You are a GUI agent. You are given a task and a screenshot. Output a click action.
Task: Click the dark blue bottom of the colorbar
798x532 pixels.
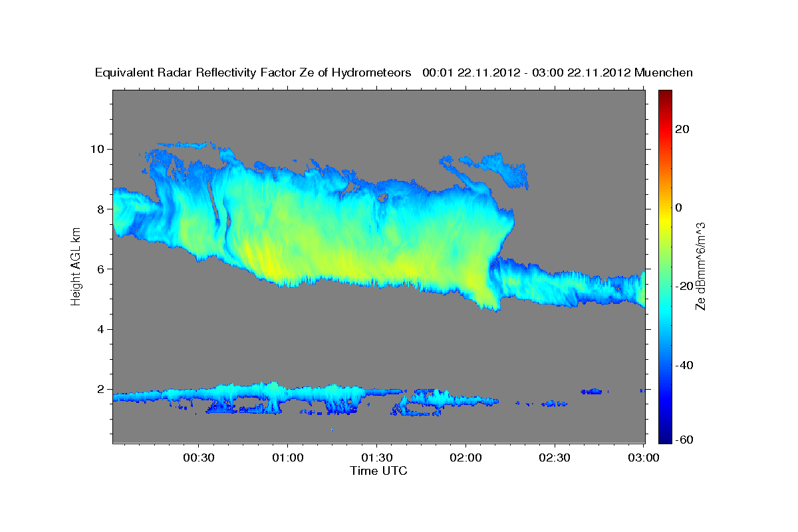pyautogui.click(x=664, y=436)
